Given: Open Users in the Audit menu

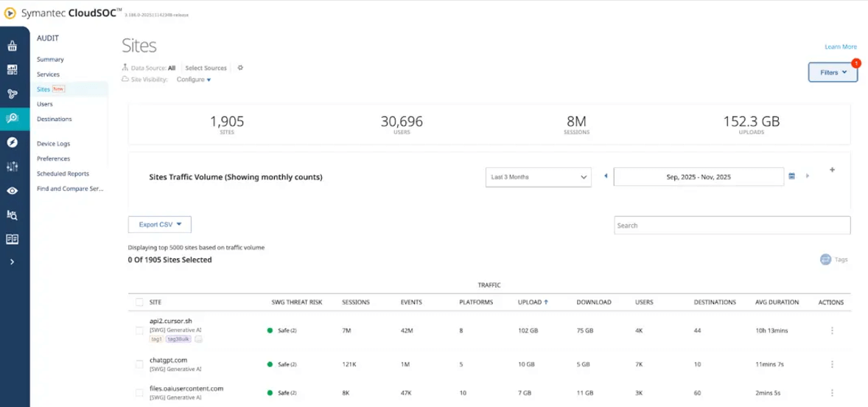Looking at the screenshot, I should (x=45, y=104).
